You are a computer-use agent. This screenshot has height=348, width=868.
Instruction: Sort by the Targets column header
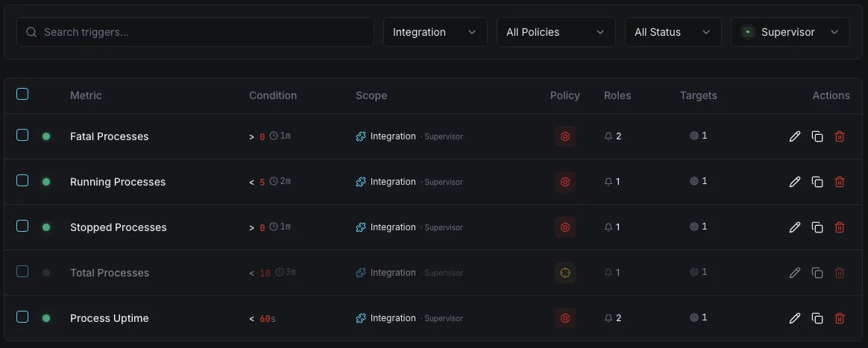click(x=699, y=95)
